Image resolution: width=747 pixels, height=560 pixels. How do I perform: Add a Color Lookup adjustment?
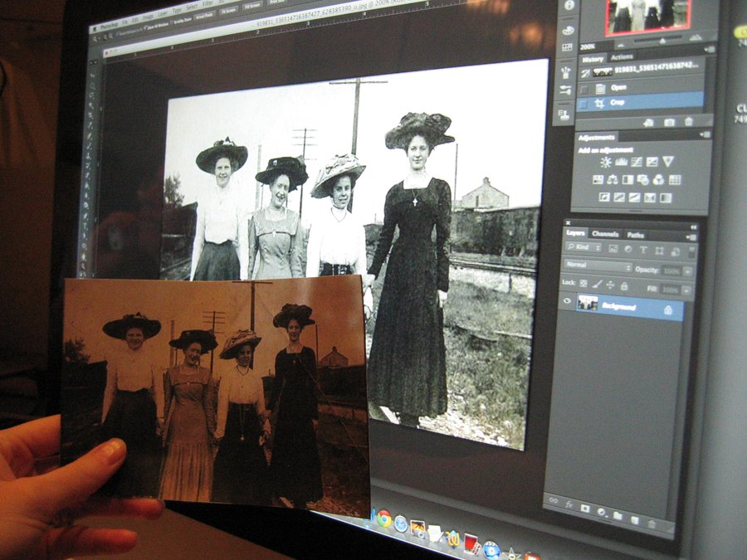tap(674, 180)
